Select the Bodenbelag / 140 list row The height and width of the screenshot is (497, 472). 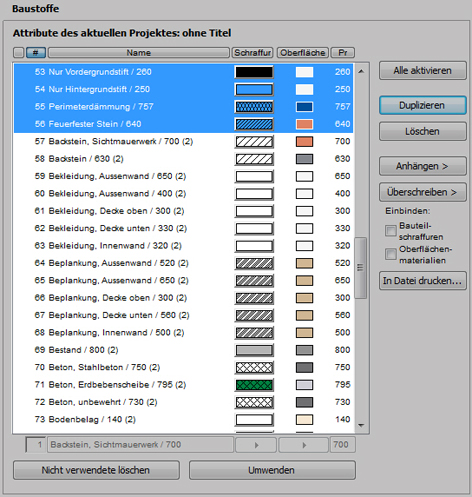[x=183, y=419]
